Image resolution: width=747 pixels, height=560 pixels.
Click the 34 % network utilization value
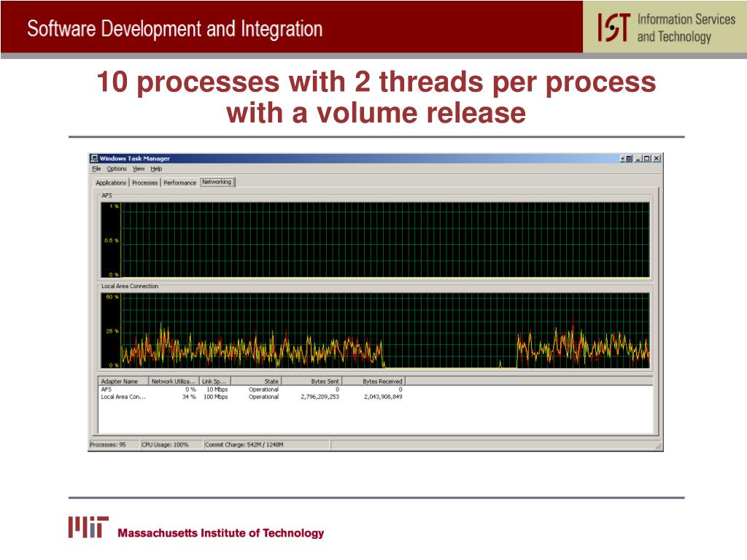tap(189, 397)
